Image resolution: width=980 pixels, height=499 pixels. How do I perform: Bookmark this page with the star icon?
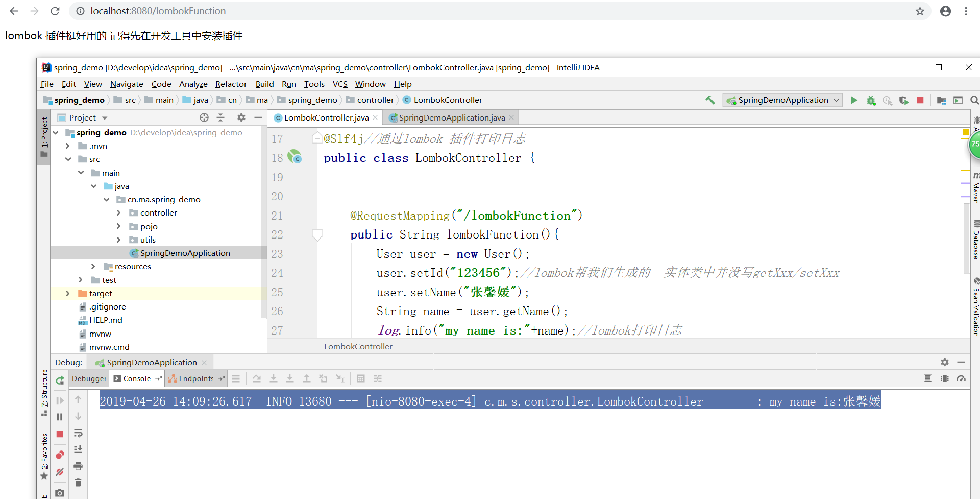pyautogui.click(x=920, y=11)
